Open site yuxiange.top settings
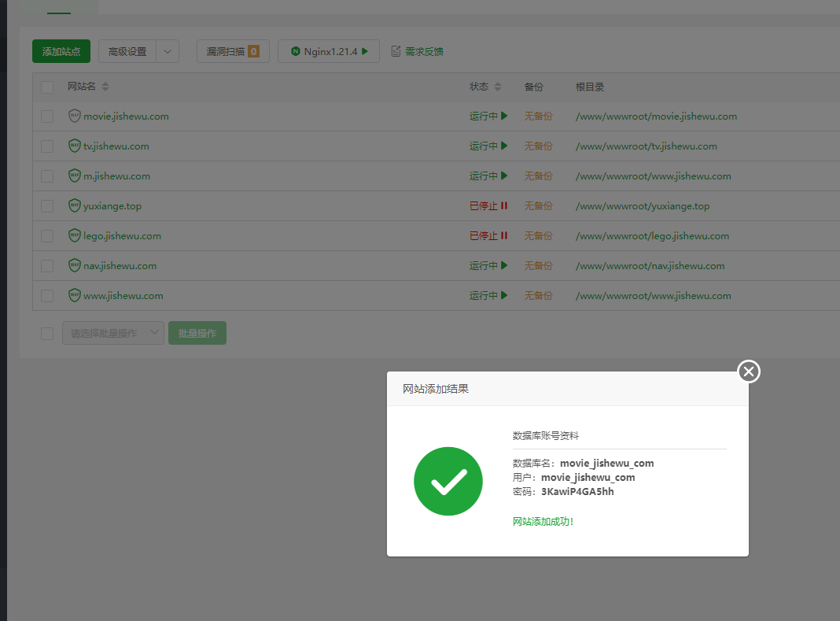Image resolution: width=840 pixels, height=621 pixels. (x=112, y=206)
